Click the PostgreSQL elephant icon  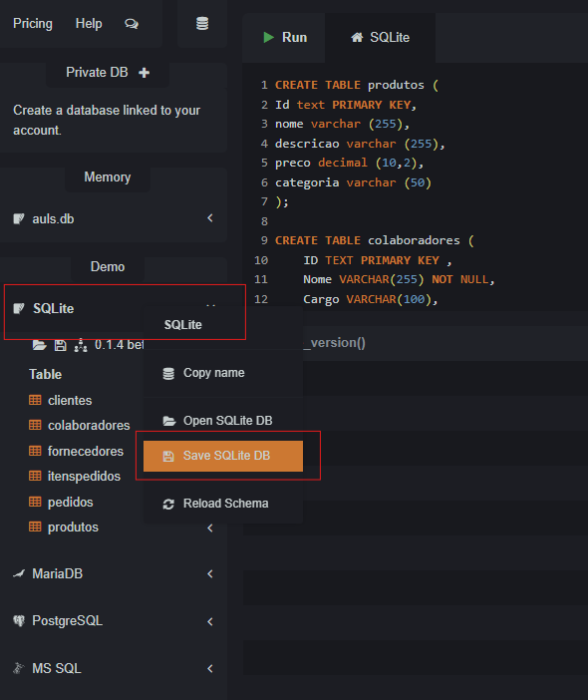pyautogui.click(x=19, y=621)
